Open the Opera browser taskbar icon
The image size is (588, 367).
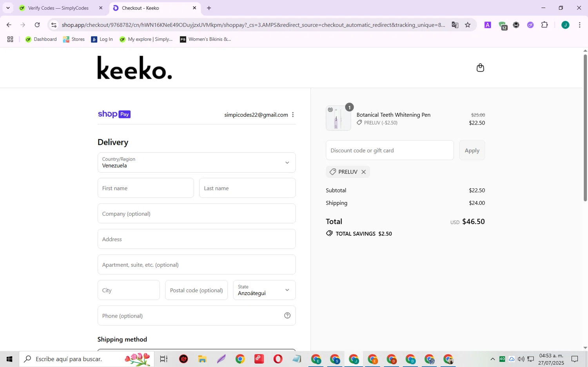[278, 359]
